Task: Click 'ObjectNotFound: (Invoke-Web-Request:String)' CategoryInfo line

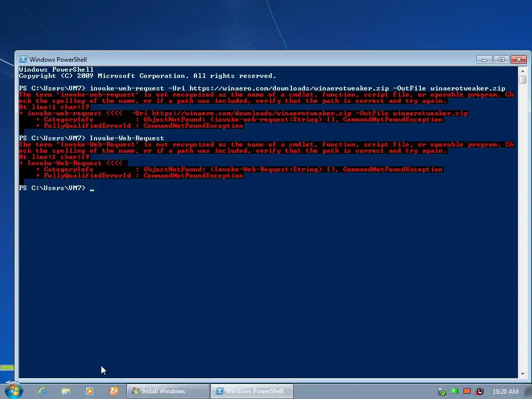Action: pyautogui.click(x=239, y=169)
